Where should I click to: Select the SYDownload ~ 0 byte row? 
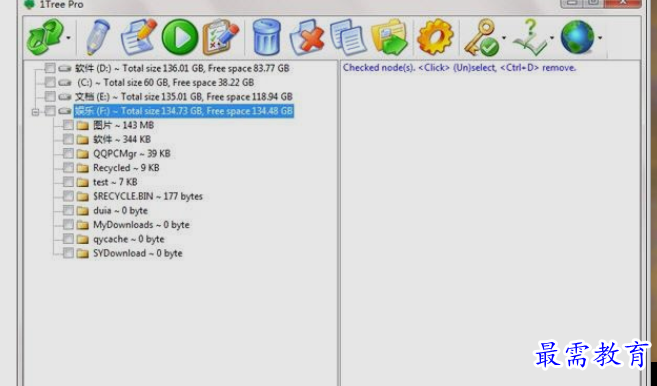(138, 253)
